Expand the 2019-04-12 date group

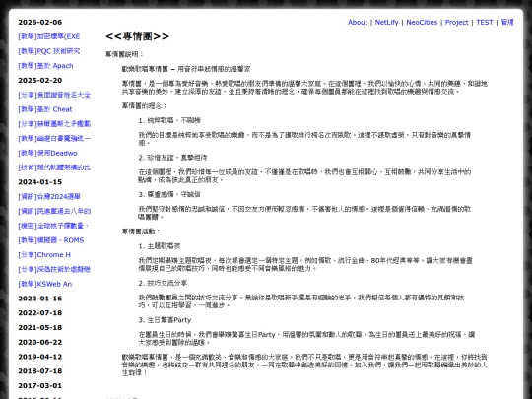(40, 357)
